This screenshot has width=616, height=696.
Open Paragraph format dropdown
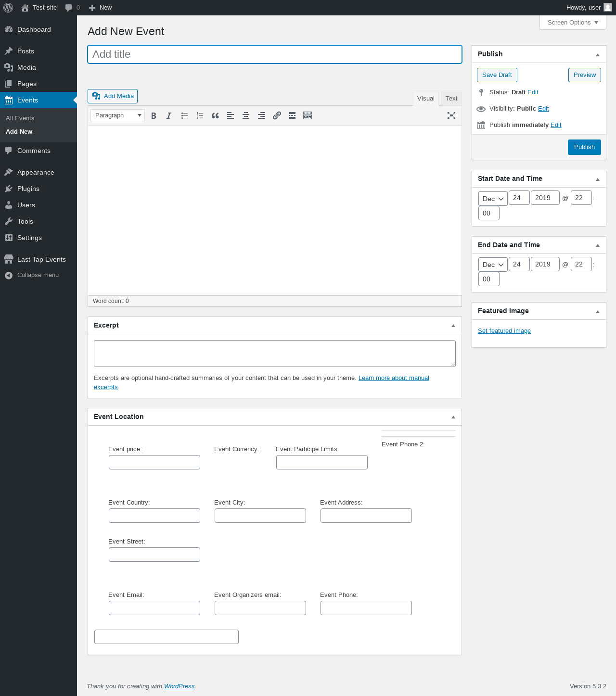118,115
